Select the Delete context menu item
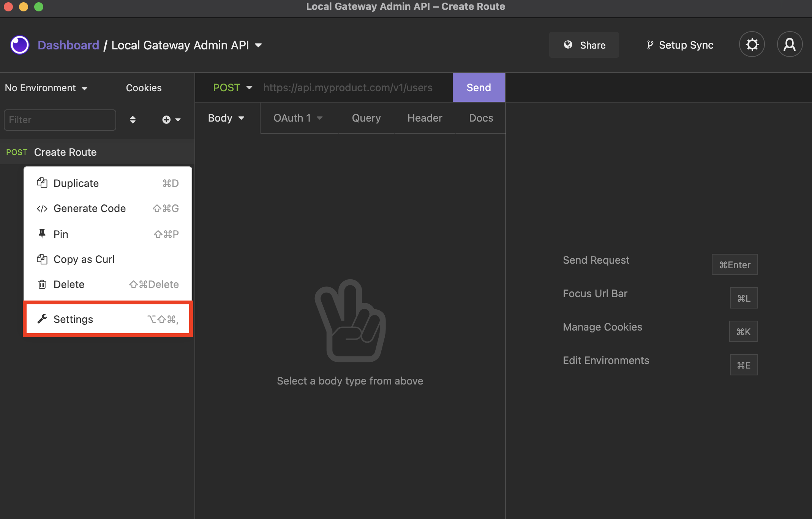The image size is (812, 519). [x=69, y=285]
